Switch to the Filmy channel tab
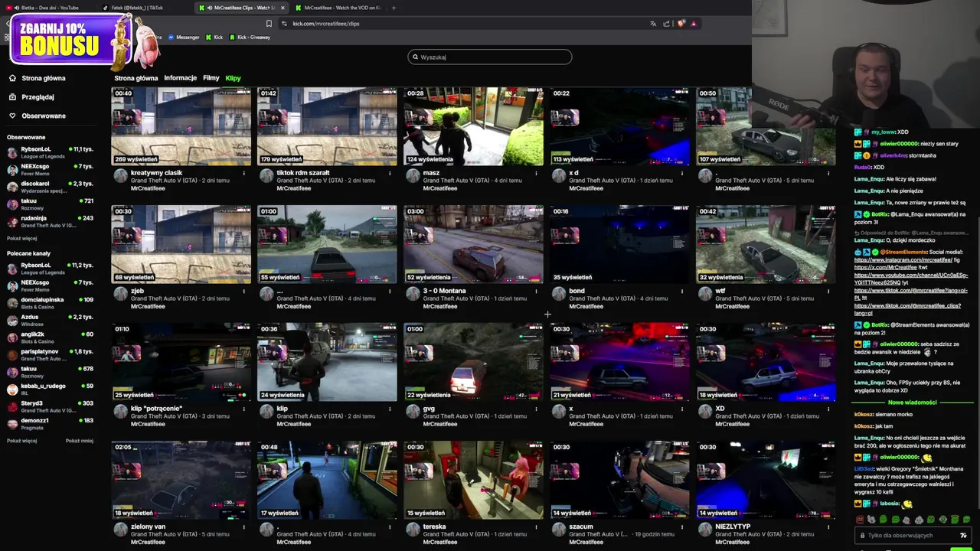Image resolution: width=980 pixels, height=551 pixels. pos(211,78)
